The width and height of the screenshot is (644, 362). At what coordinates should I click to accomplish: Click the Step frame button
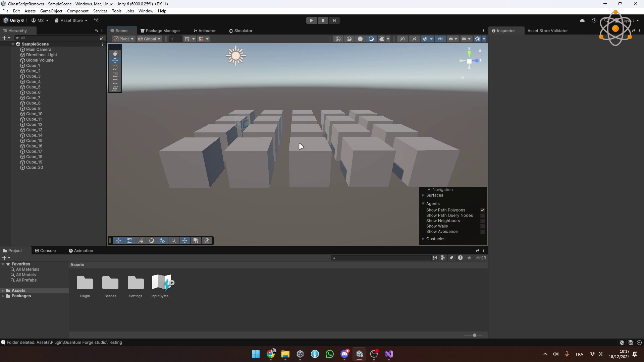tap(334, 20)
